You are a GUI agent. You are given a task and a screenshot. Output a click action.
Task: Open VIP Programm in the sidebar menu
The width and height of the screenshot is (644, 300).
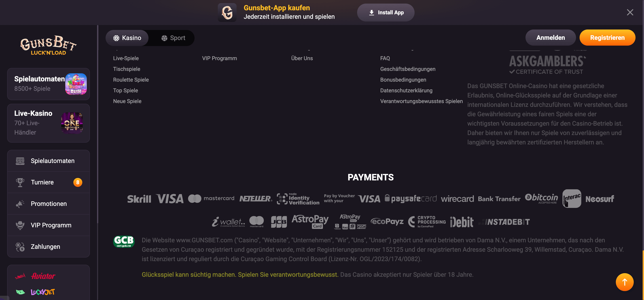point(51,225)
